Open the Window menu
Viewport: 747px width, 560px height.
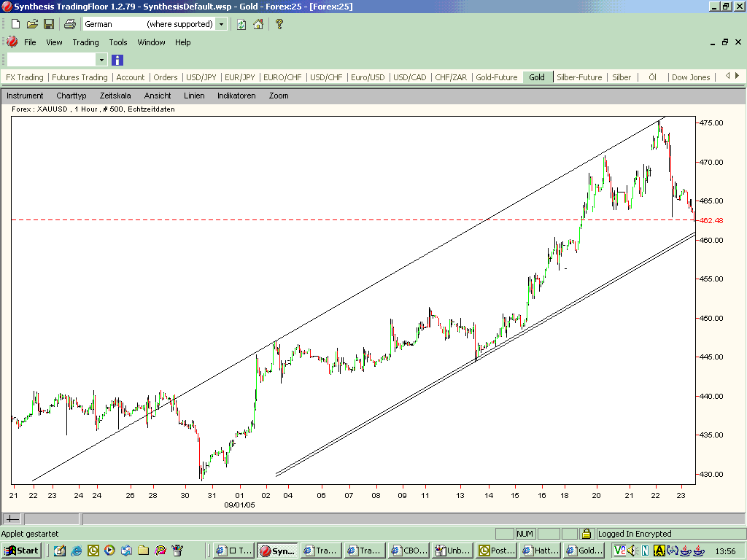click(x=152, y=42)
